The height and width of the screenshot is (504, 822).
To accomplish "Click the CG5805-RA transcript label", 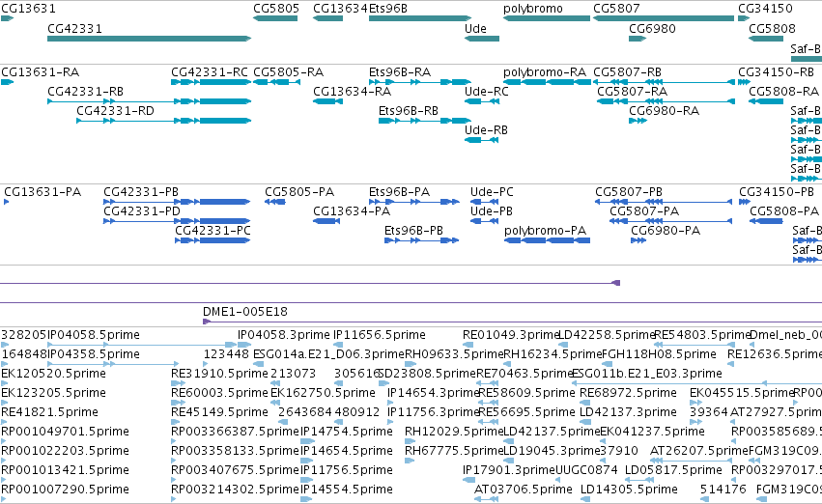I will [x=289, y=72].
